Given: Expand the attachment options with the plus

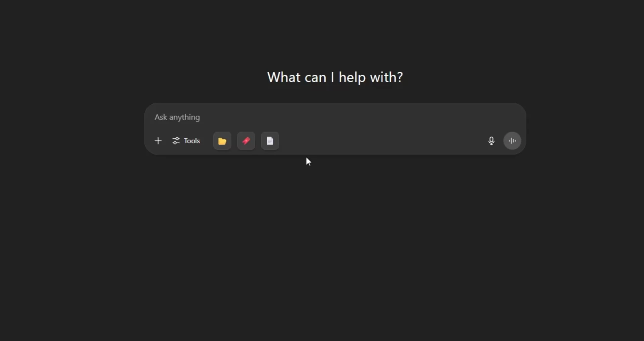Looking at the screenshot, I should click(x=158, y=141).
